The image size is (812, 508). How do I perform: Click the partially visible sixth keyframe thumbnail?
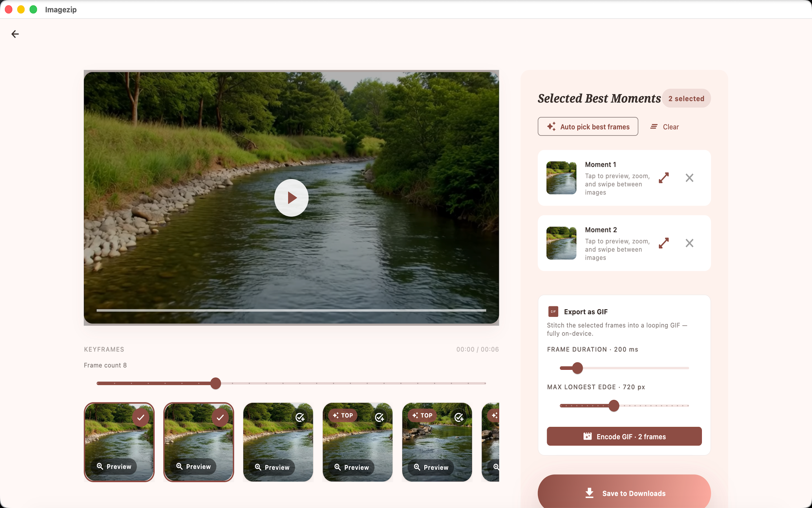pos(490,442)
